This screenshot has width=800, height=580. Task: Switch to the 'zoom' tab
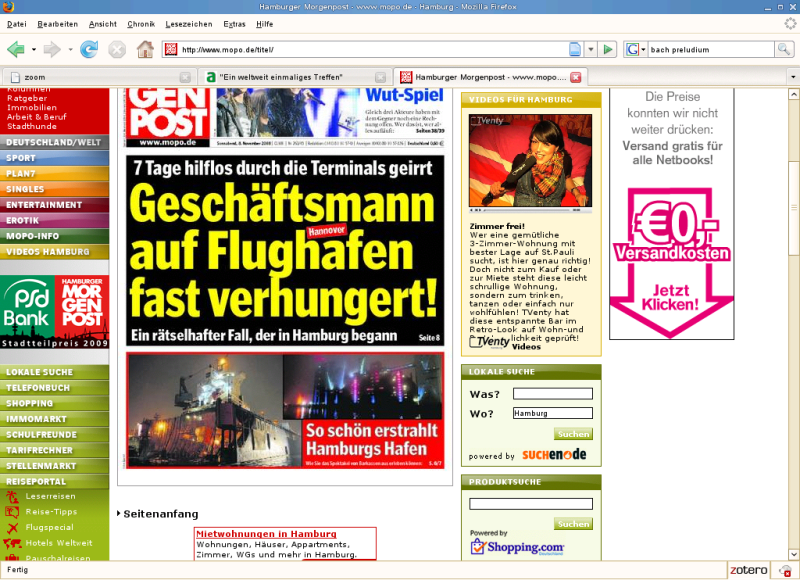pyautogui.click(x=98, y=77)
